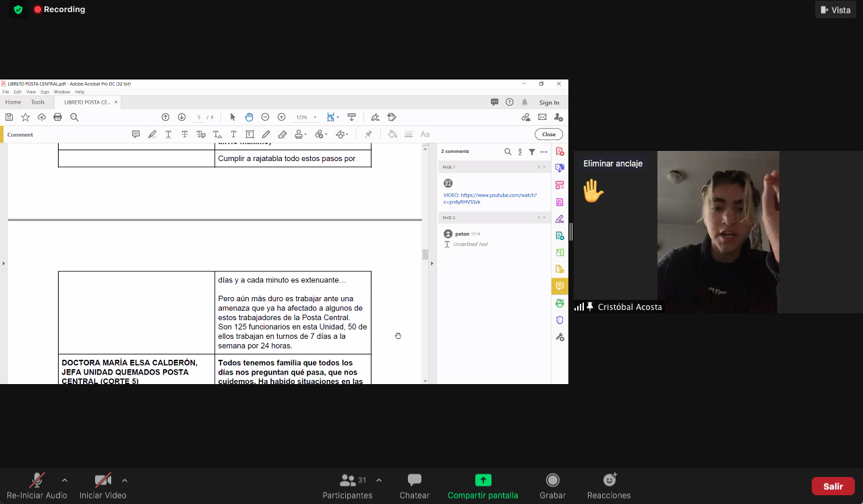863x504 pixels.
Task: Open the comments panel options ellipsis
Action: [x=543, y=152]
